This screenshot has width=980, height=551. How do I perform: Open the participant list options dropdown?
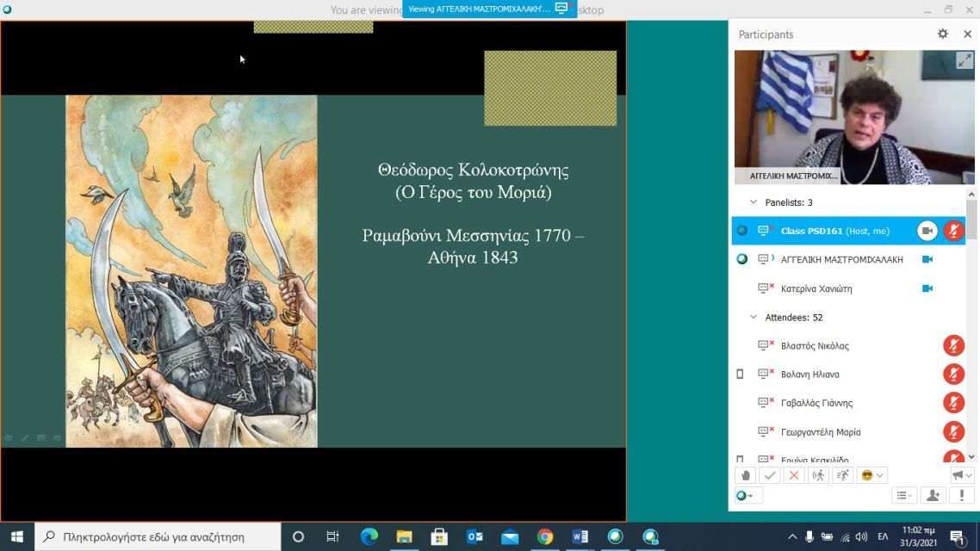point(903,495)
